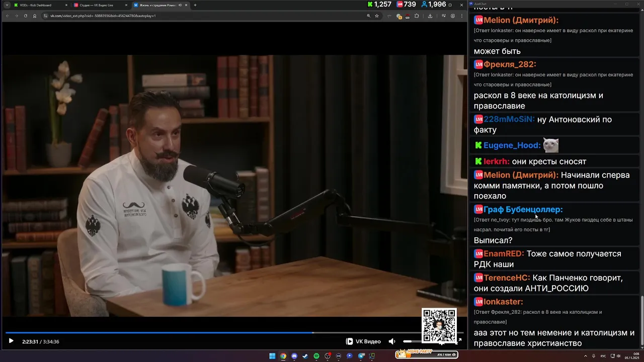Open the browser profile avatar

pyautogui.click(x=453, y=16)
